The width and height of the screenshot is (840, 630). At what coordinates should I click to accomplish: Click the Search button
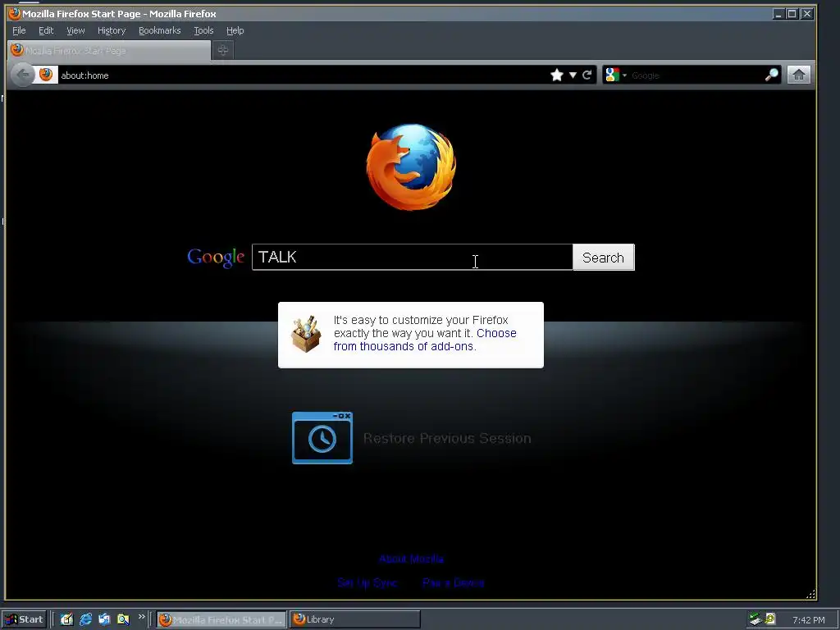(603, 257)
